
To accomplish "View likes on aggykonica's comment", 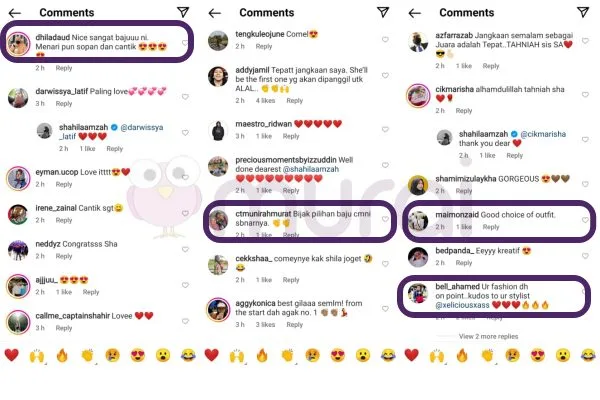I will click(x=266, y=325).
